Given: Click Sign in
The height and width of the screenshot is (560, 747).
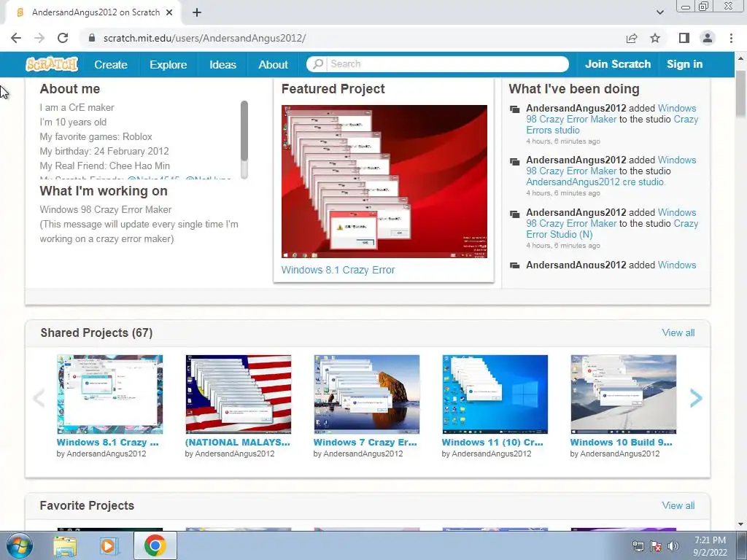Looking at the screenshot, I should (684, 64).
